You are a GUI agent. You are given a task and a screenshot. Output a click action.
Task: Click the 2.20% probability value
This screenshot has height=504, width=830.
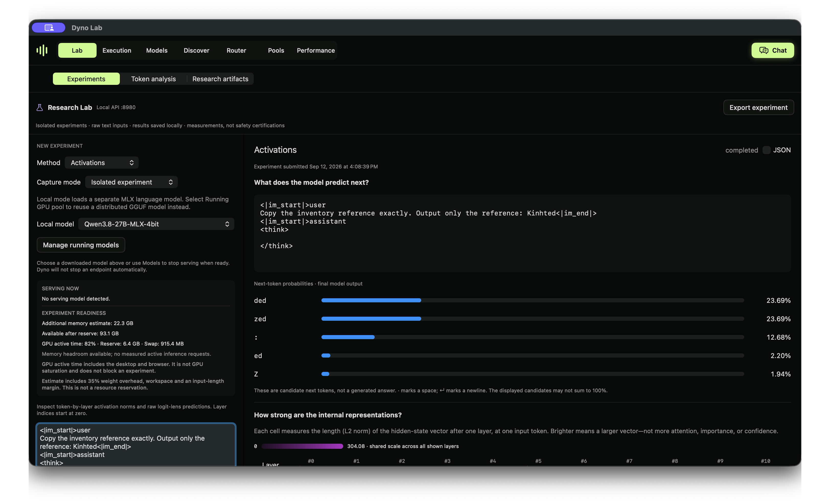[x=780, y=356]
